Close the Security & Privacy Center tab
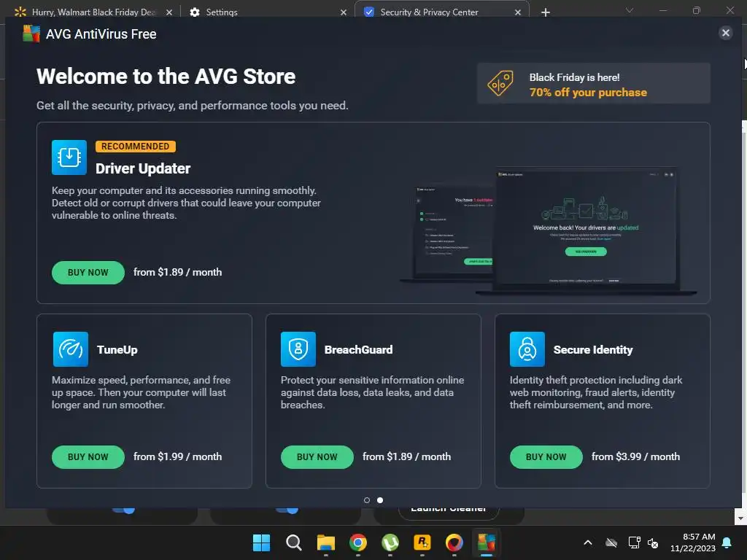The image size is (747, 560). pyautogui.click(x=518, y=12)
